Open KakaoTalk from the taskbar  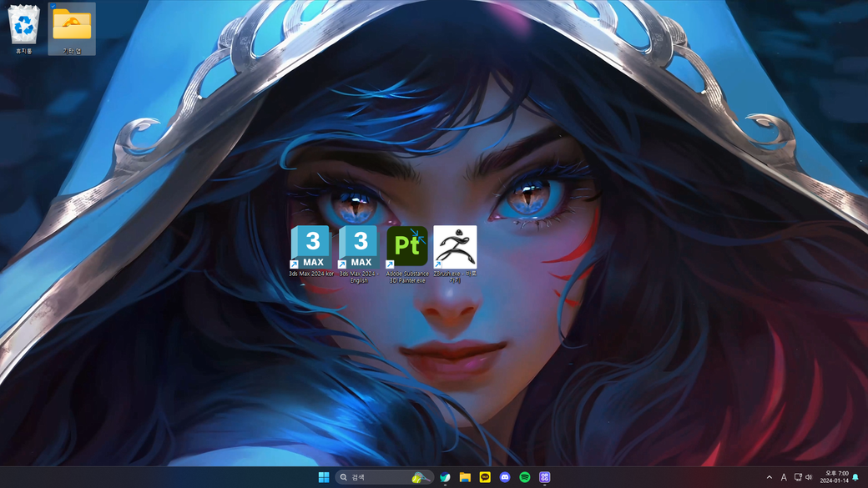tap(485, 477)
